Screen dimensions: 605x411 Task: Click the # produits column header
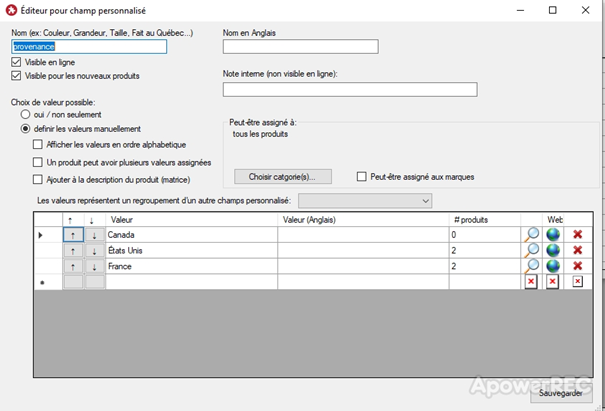(485, 220)
